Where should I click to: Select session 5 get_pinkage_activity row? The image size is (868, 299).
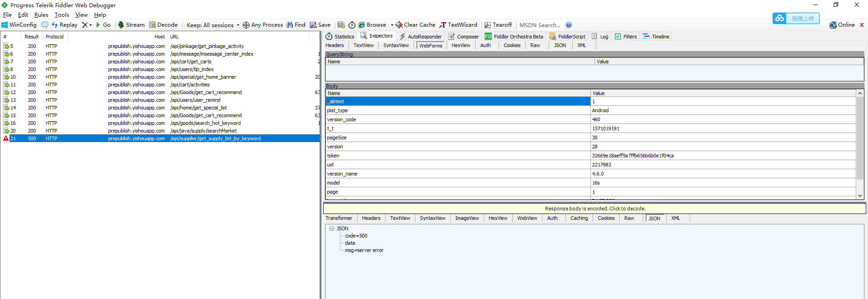click(160, 46)
